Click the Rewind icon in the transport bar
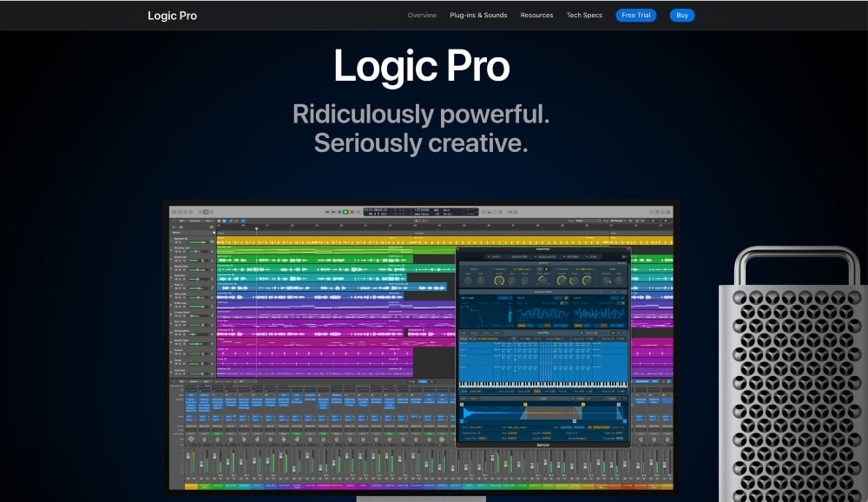The width and height of the screenshot is (868, 502). 327,211
